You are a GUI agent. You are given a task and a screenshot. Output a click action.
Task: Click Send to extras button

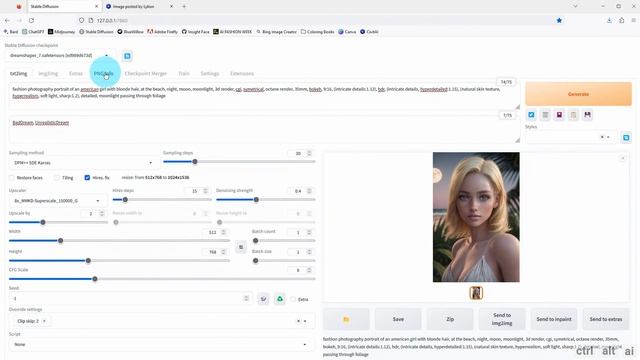(x=606, y=319)
